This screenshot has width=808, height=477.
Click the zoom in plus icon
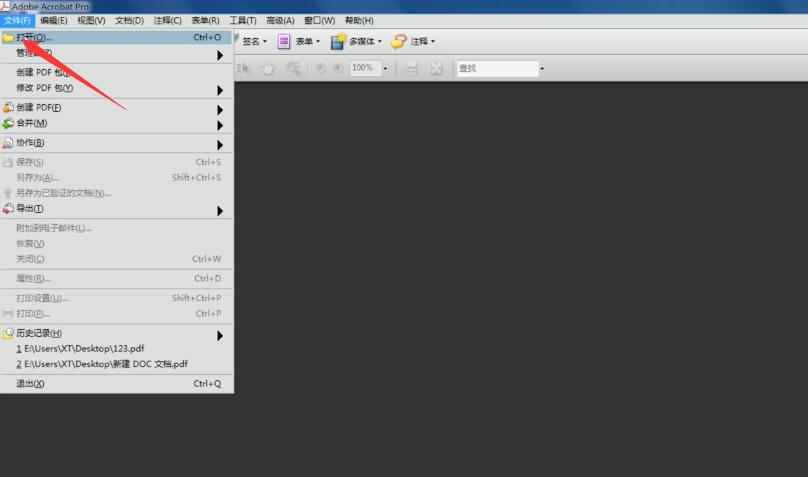pos(339,68)
